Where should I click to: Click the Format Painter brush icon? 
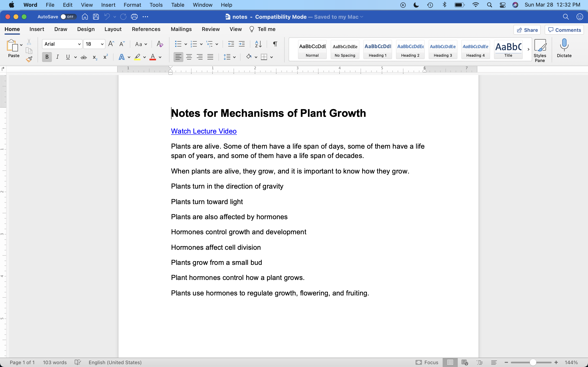click(29, 59)
